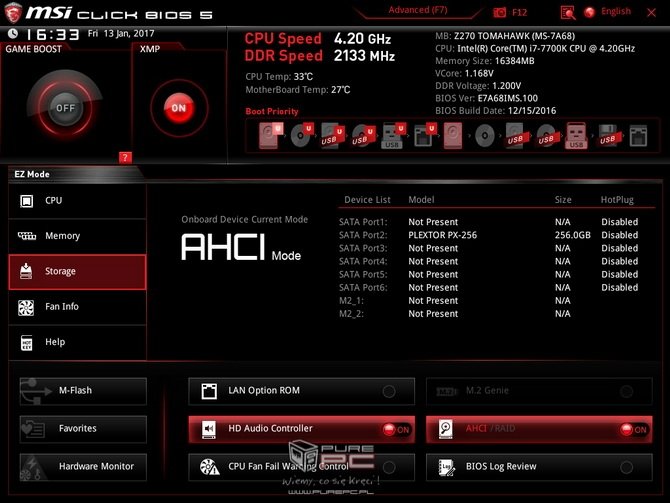Screen dimensions: 670x503
Task: Close the BIOS with the red X
Action: tap(651, 13)
